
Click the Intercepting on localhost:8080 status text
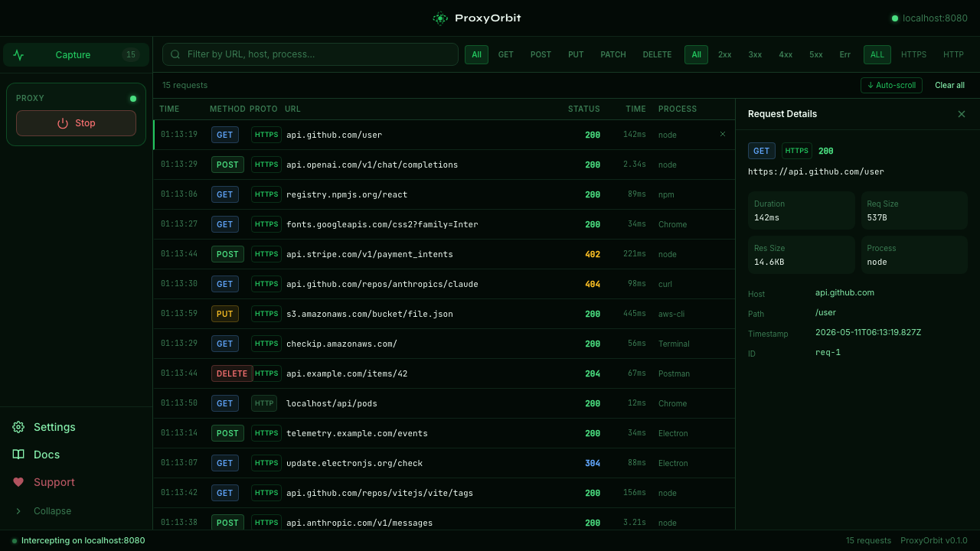[x=83, y=540]
